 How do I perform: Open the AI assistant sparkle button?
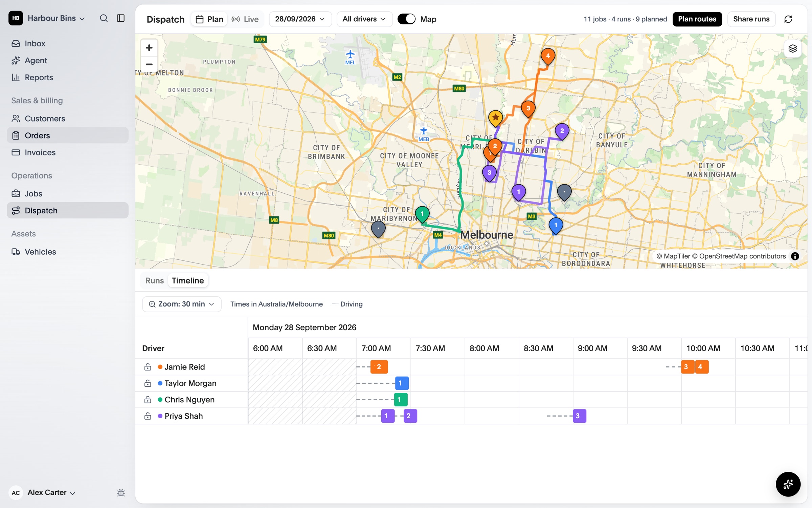tap(788, 484)
